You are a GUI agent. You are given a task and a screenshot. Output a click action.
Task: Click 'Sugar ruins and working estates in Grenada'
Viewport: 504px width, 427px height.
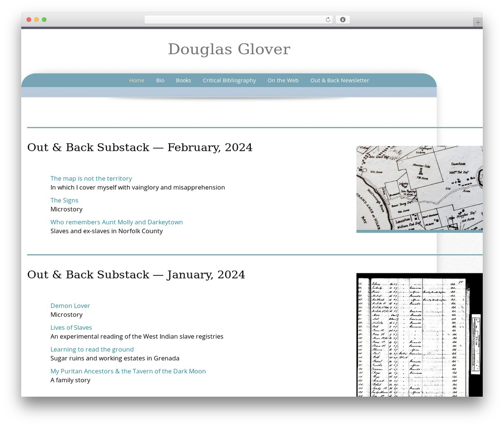click(115, 358)
